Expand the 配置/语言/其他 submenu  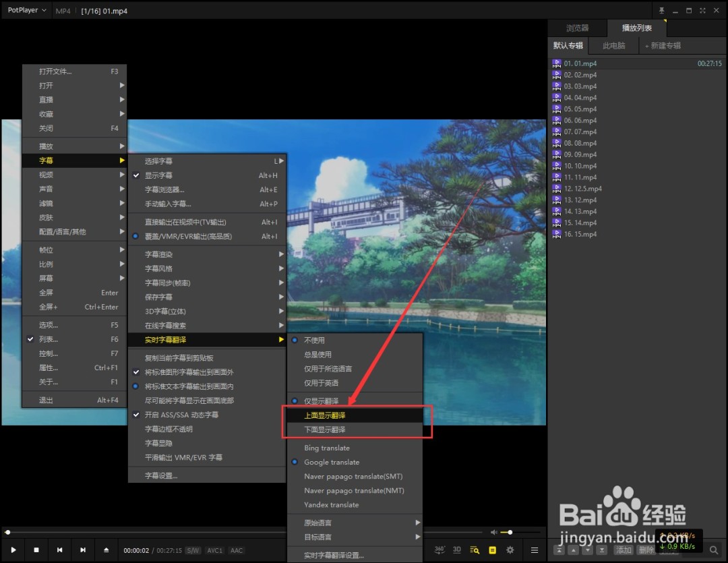[x=74, y=232]
